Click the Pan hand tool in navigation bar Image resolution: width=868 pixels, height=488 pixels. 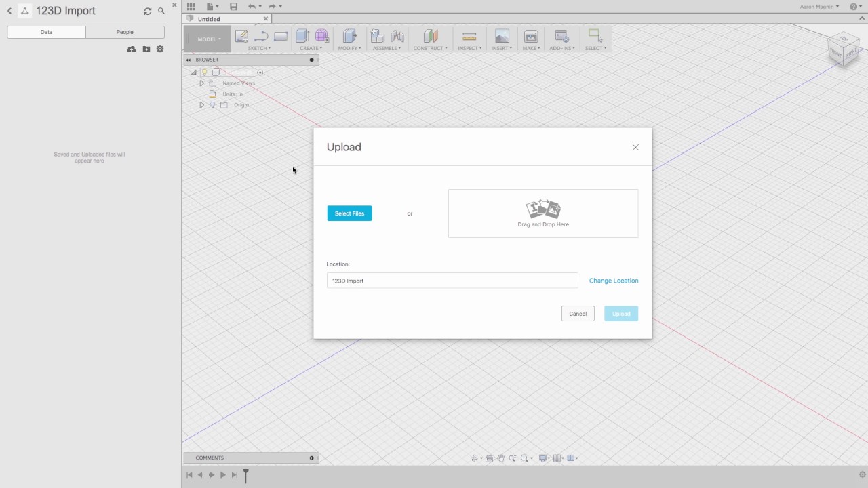pos(501,458)
